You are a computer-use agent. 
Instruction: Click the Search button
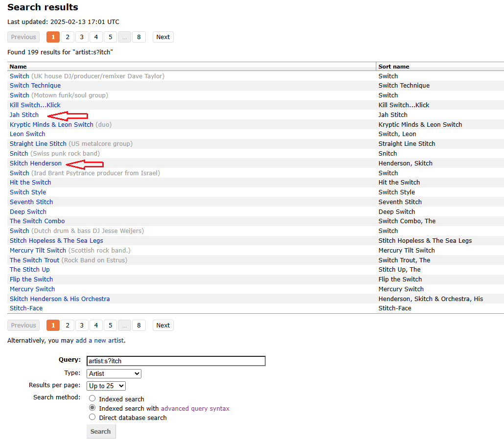pyautogui.click(x=101, y=431)
